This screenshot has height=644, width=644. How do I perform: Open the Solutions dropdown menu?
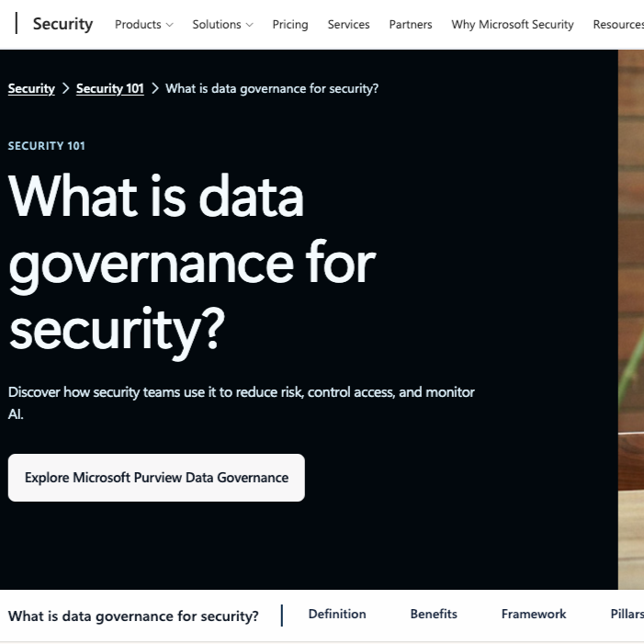click(x=222, y=25)
